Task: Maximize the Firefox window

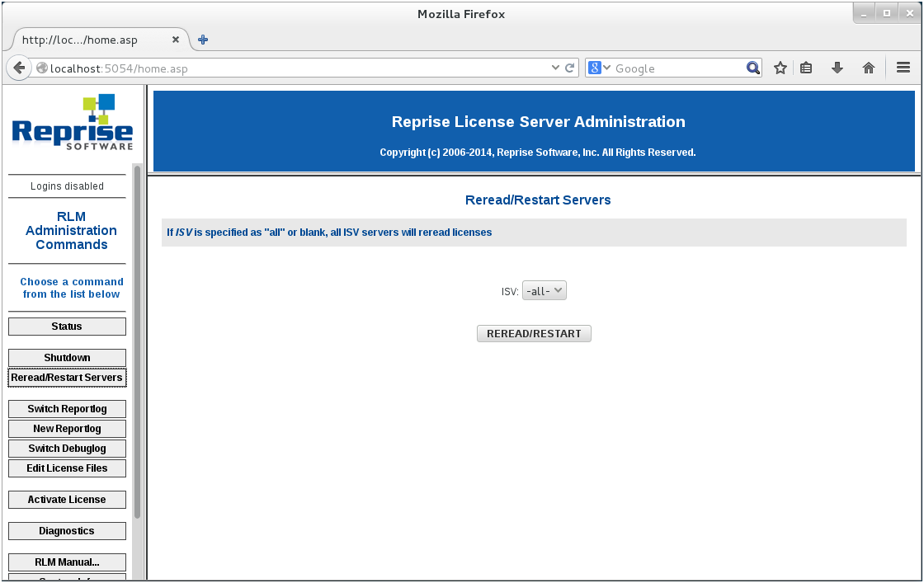Action: tap(887, 13)
